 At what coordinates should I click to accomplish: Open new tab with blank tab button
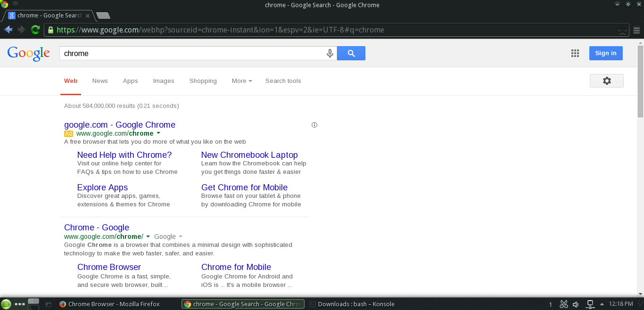coord(103,16)
